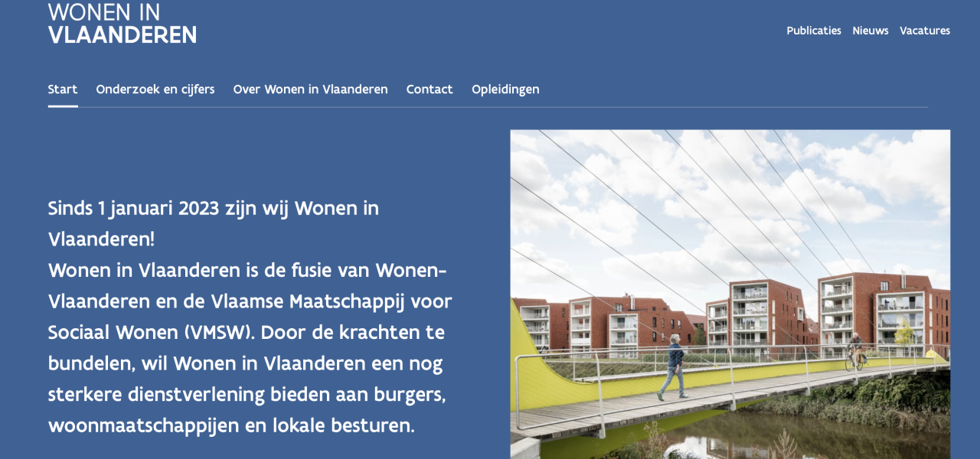Click the underline beneath the Start tab
This screenshot has height=459, width=980.
pos(62,107)
